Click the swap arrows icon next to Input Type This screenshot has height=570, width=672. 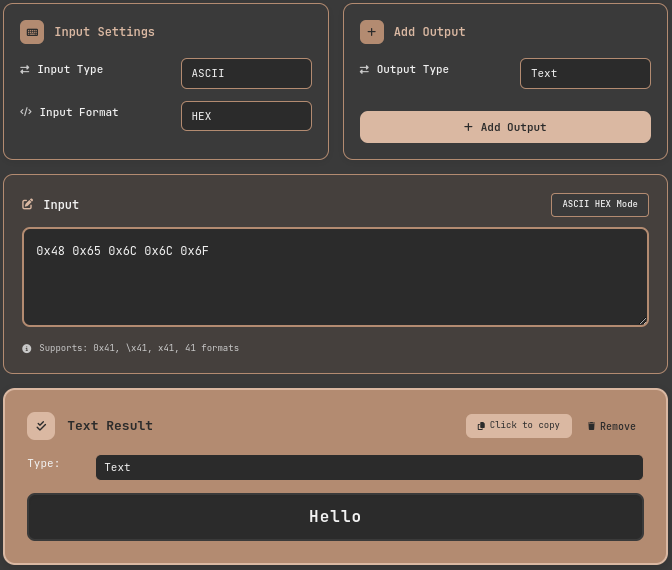pyautogui.click(x=25, y=69)
